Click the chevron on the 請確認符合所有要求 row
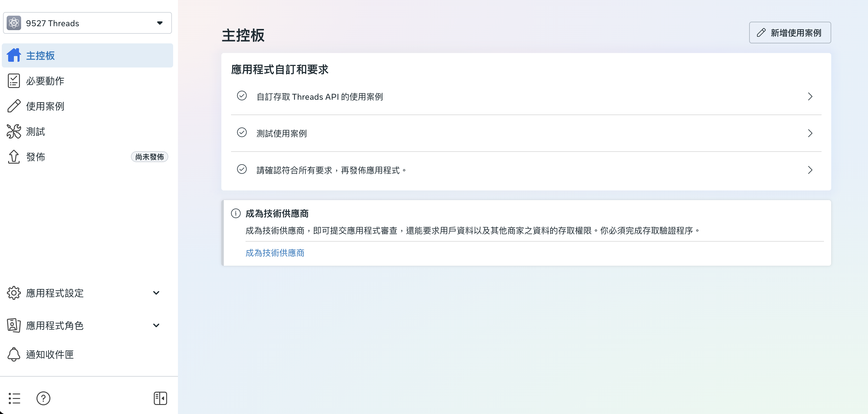 (x=810, y=170)
